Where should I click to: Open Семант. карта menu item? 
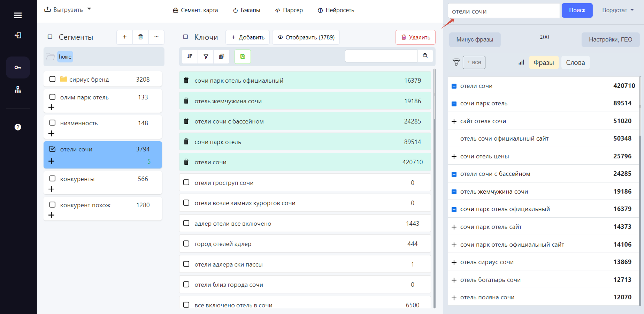(195, 10)
